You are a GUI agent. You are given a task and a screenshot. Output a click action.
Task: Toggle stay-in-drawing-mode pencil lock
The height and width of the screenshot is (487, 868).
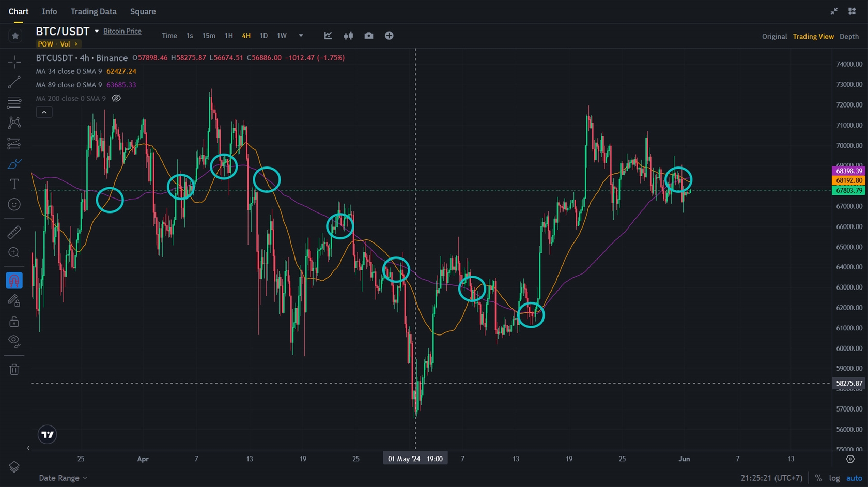pos(14,301)
